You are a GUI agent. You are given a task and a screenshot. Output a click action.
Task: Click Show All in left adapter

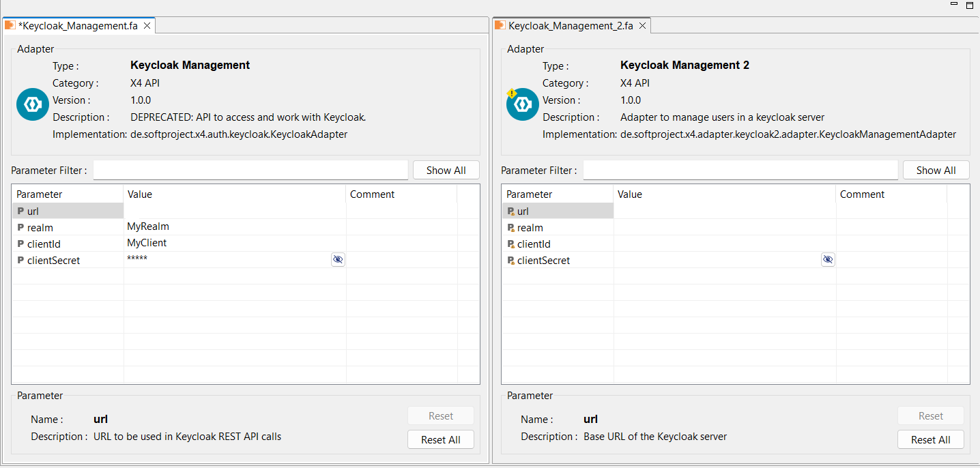tap(446, 171)
